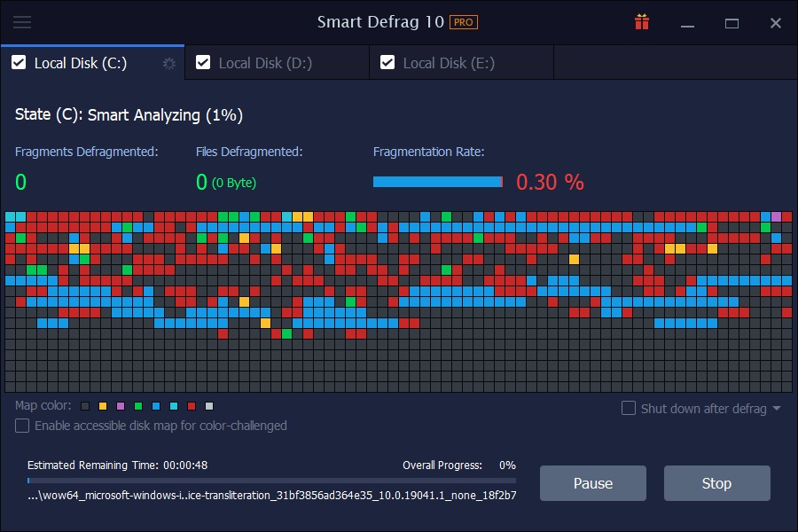
Task: Select the light gray map color swatch
Action: [x=209, y=406]
